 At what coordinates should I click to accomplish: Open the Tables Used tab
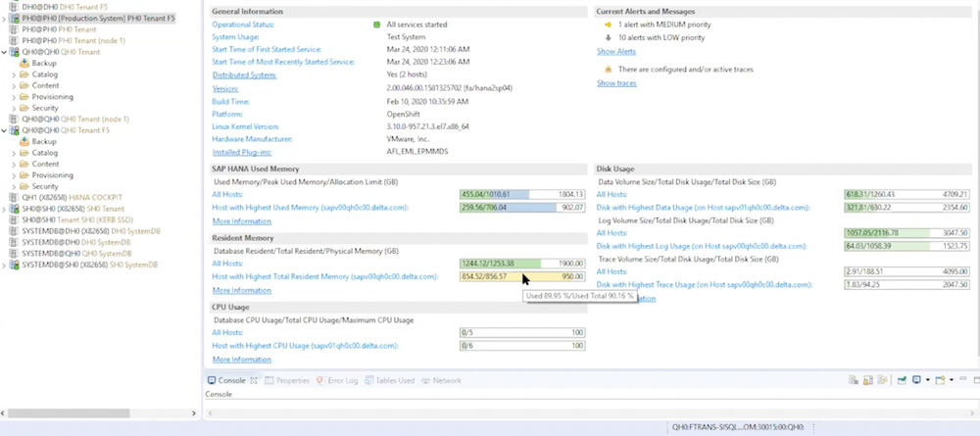tap(391, 380)
